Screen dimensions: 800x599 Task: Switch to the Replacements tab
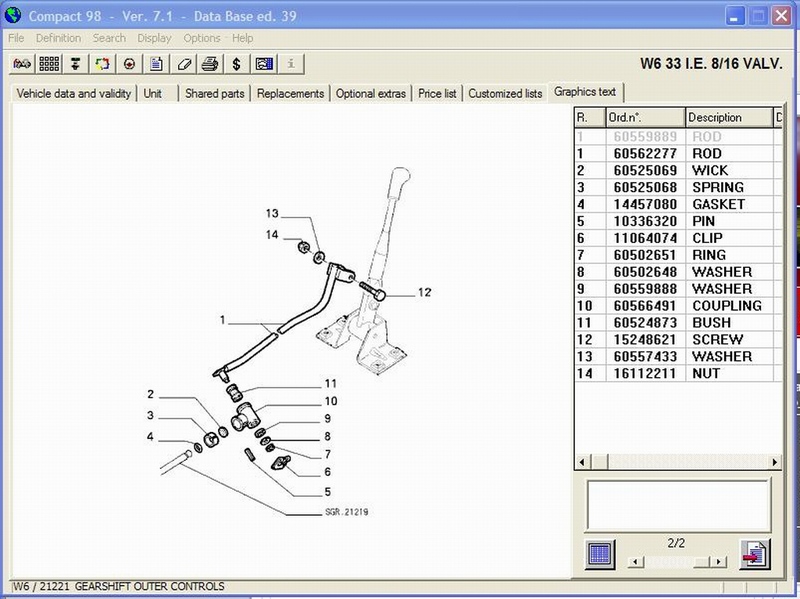point(290,93)
